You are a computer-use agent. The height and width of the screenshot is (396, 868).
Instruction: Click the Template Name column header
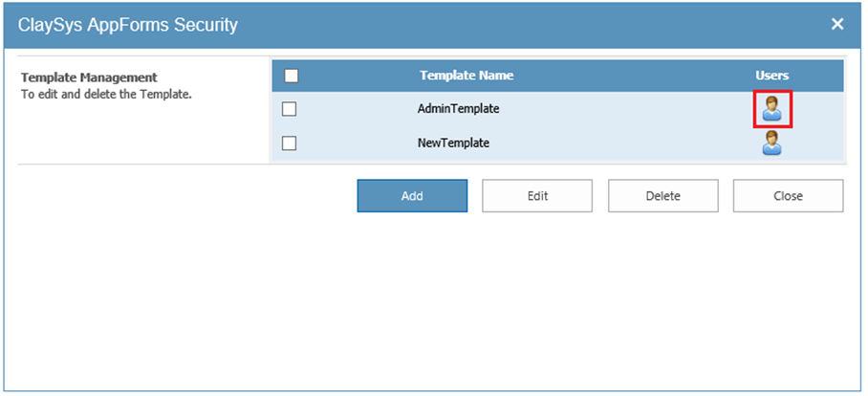(467, 76)
